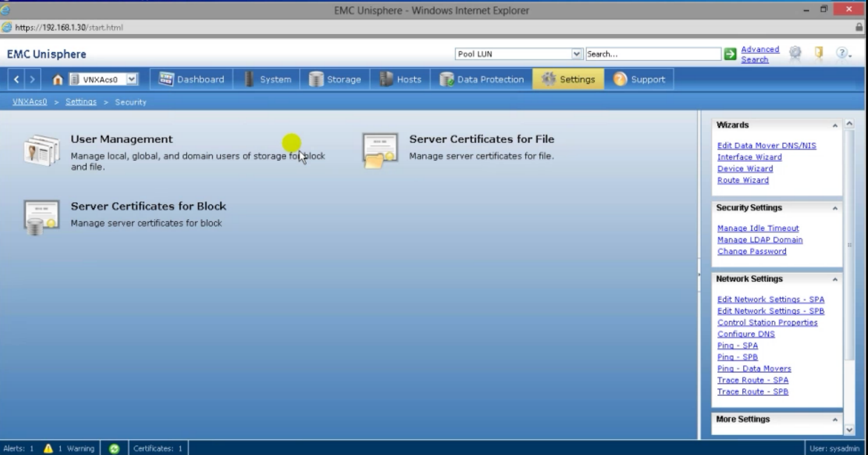Click the Ping - SPB link
The width and height of the screenshot is (868, 455).
point(737,357)
